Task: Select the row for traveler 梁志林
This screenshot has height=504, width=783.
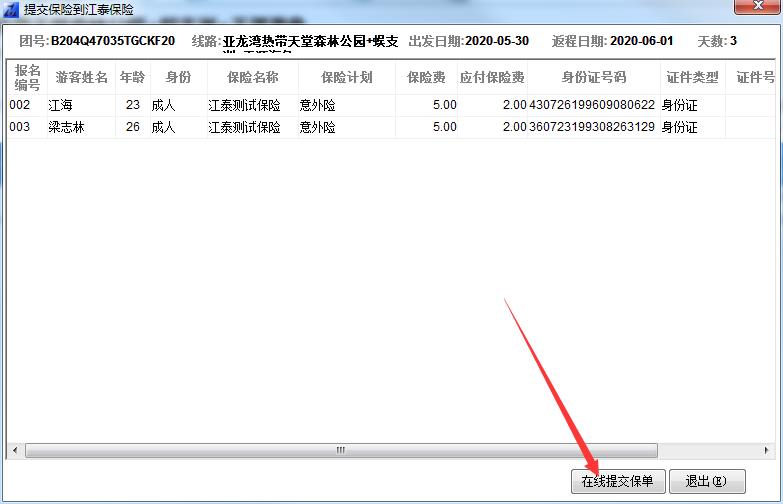Action: (66, 127)
